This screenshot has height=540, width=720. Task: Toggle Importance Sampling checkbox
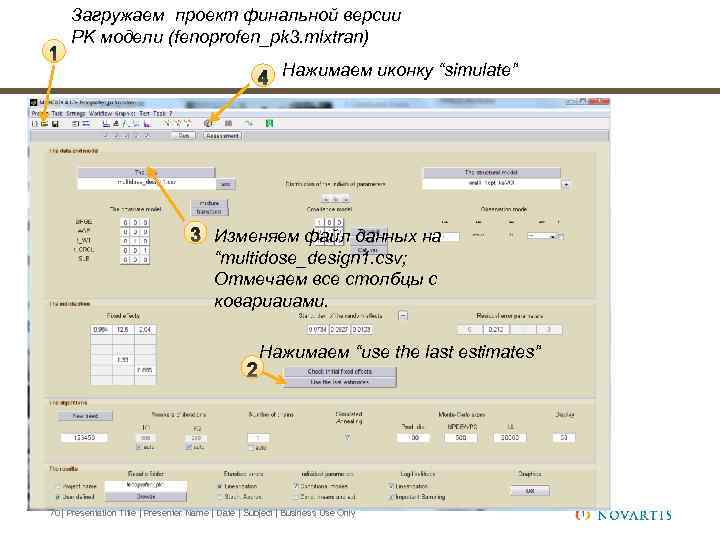(391, 497)
